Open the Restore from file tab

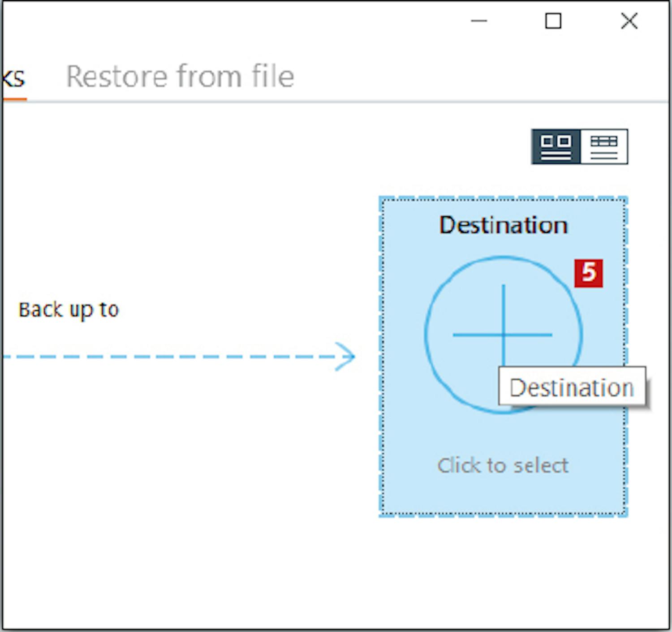click(x=180, y=76)
